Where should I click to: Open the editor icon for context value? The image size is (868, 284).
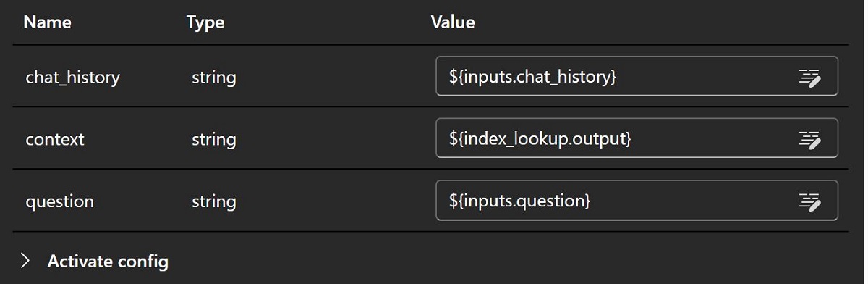click(810, 138)
